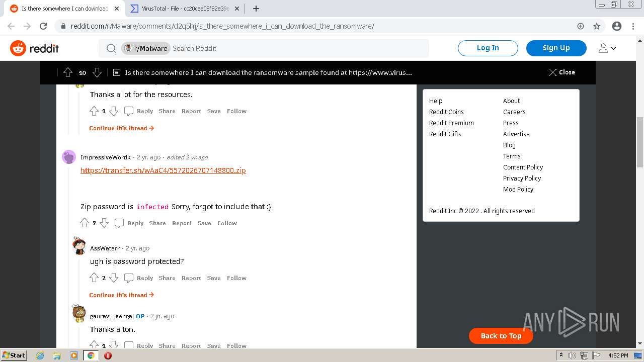
Task: Click the reply bubble icon on AssWaterr's comment
Action: pos(129,278)
